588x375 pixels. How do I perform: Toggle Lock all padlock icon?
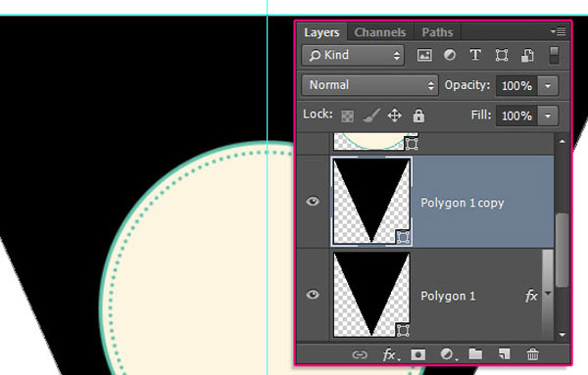coord(418,116)
